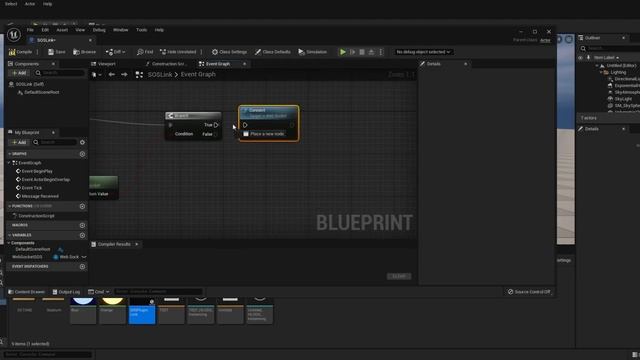
Task: Open the File menu
Action: coord(30,30)
